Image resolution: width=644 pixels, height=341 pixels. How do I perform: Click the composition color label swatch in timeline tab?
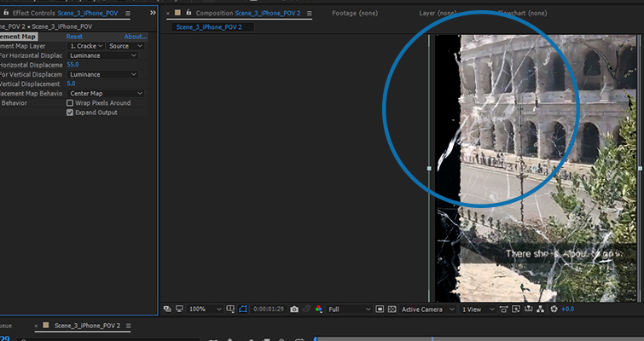[46, 326]
